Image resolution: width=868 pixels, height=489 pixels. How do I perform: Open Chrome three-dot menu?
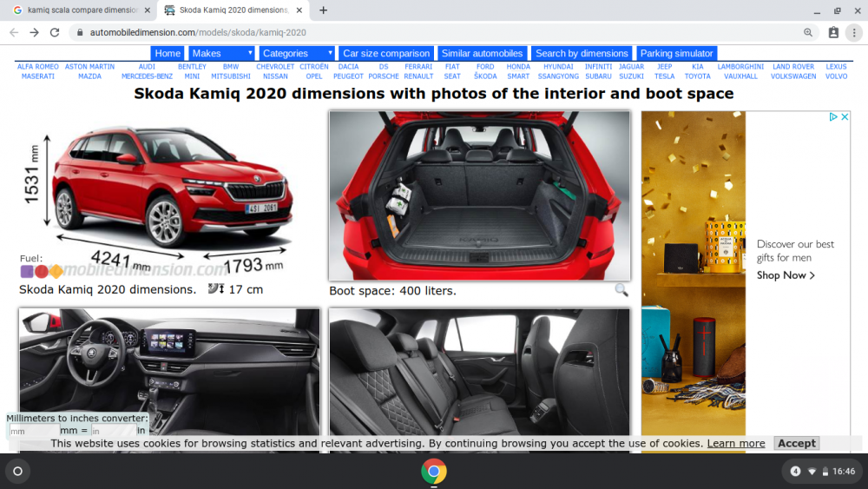[x=854, y=33]
